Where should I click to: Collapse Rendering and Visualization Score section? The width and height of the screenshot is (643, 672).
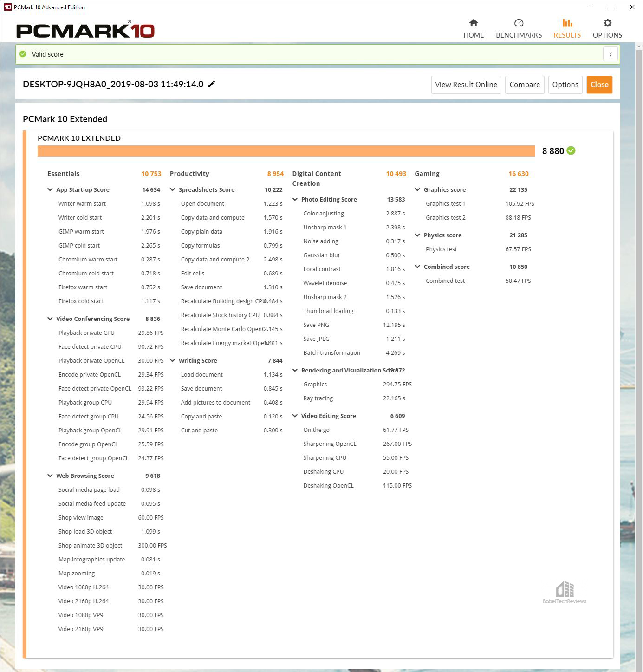coord(295,370)
